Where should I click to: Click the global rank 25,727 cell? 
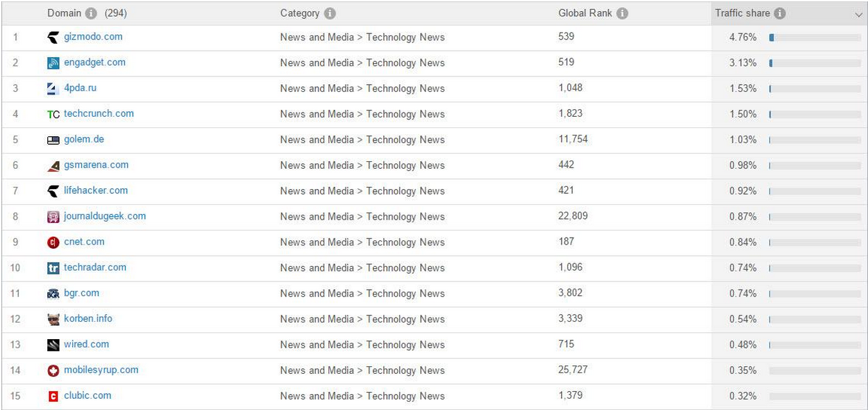573,370
